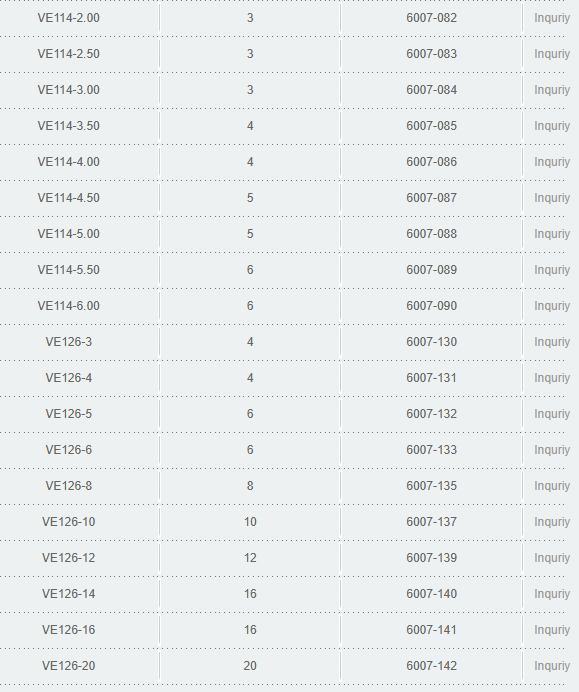Open the Inquriy link for VE114-5.50
The image size is (579, 692).
click(x=552, y=270)
